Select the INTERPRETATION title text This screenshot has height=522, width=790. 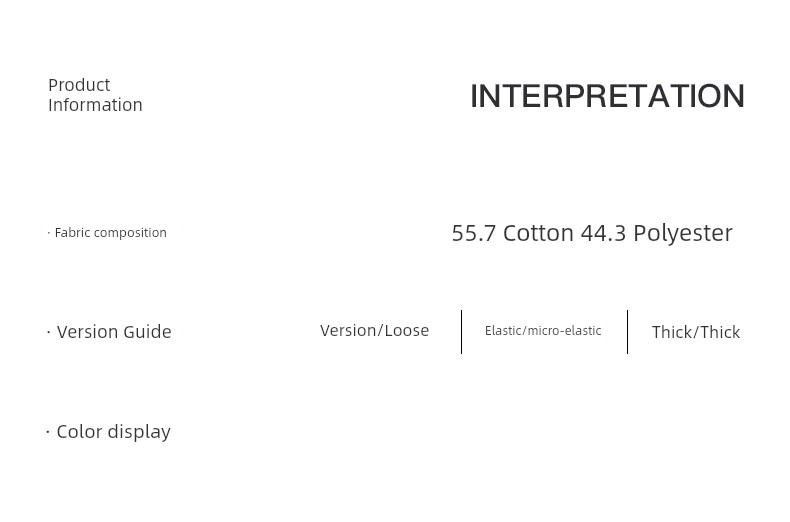click(607, 96)
